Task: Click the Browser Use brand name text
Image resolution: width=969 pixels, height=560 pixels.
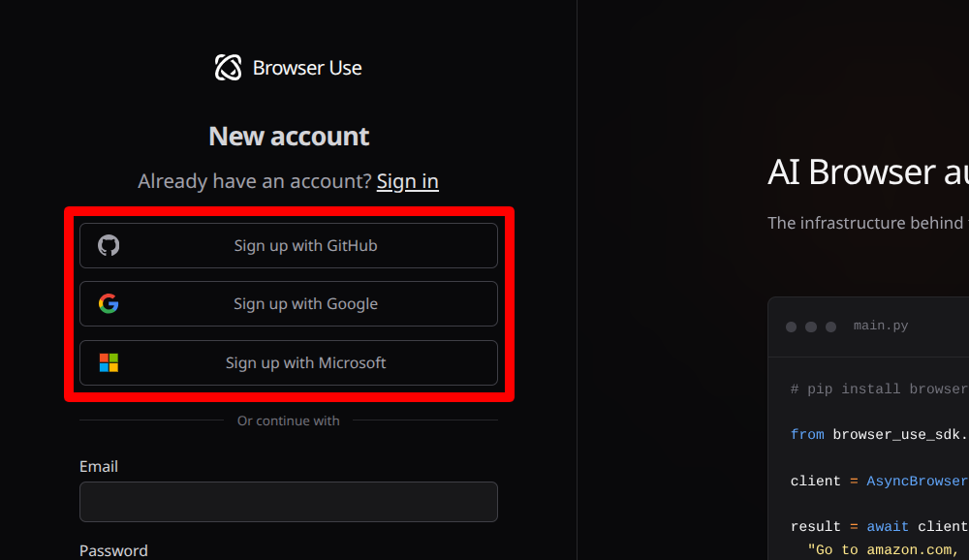Action: [307, 68]
